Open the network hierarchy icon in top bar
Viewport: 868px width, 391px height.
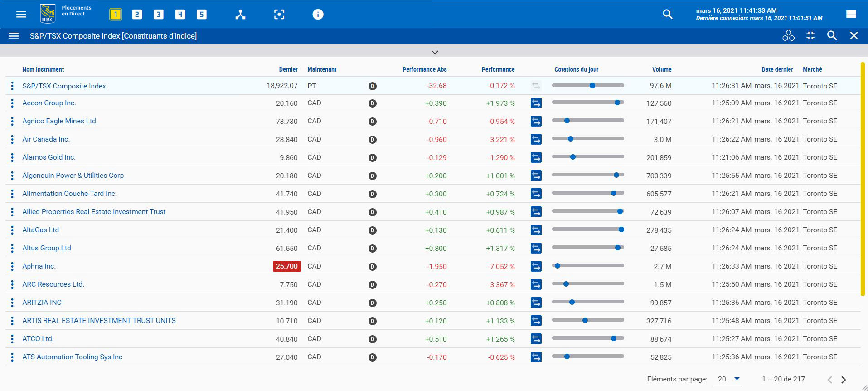click(x=240, y=15)
